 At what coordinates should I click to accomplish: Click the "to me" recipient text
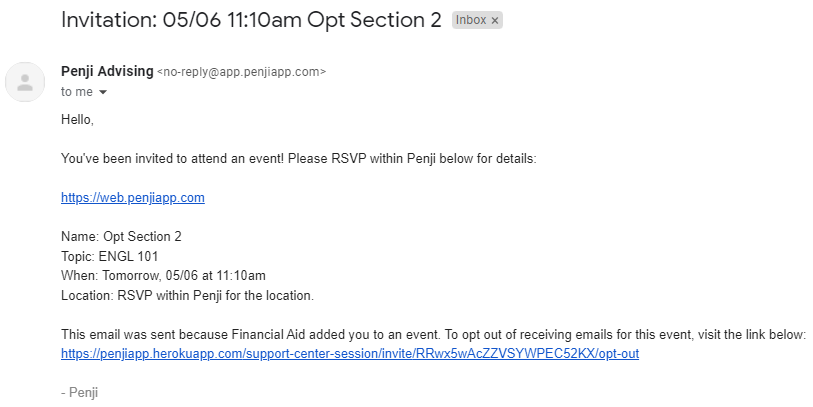click(x=77, y=92)
